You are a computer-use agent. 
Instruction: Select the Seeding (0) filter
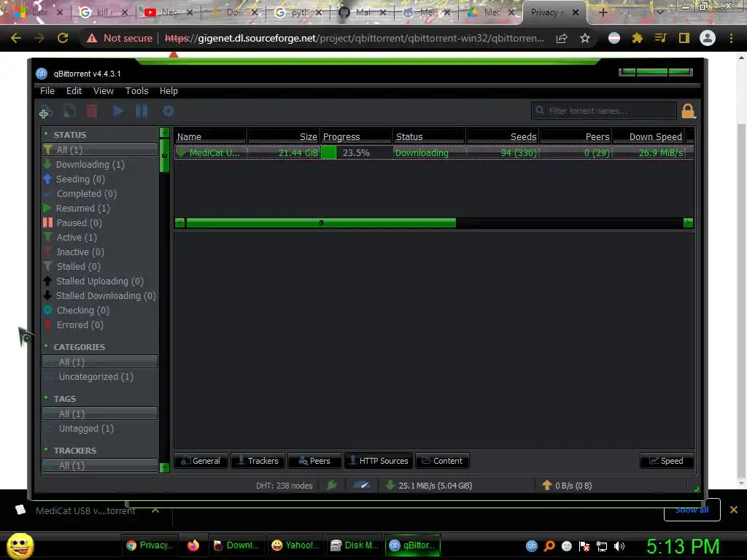coord(99,179)
